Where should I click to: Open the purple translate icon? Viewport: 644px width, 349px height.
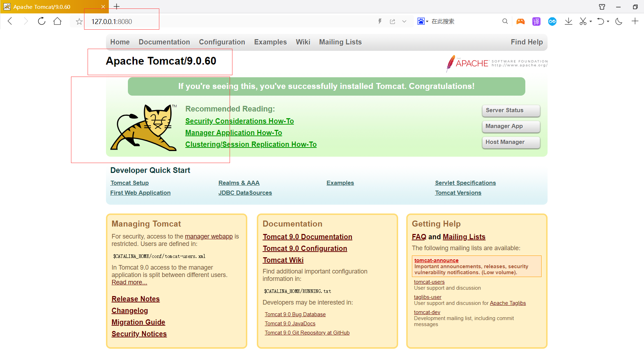pyautogui.click(x=536, y=22)
